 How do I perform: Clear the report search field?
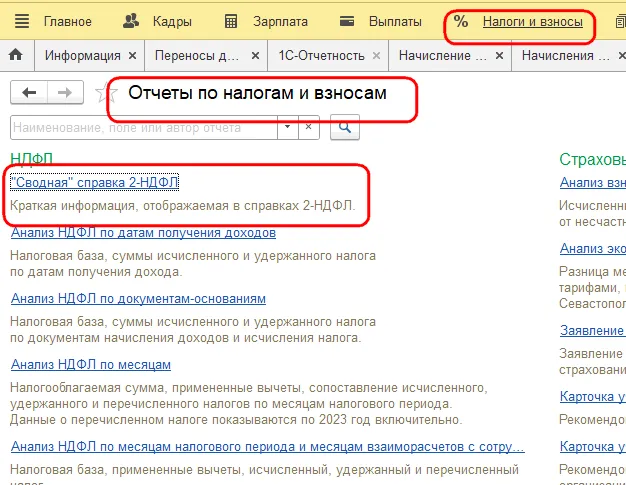click(308, 127)
